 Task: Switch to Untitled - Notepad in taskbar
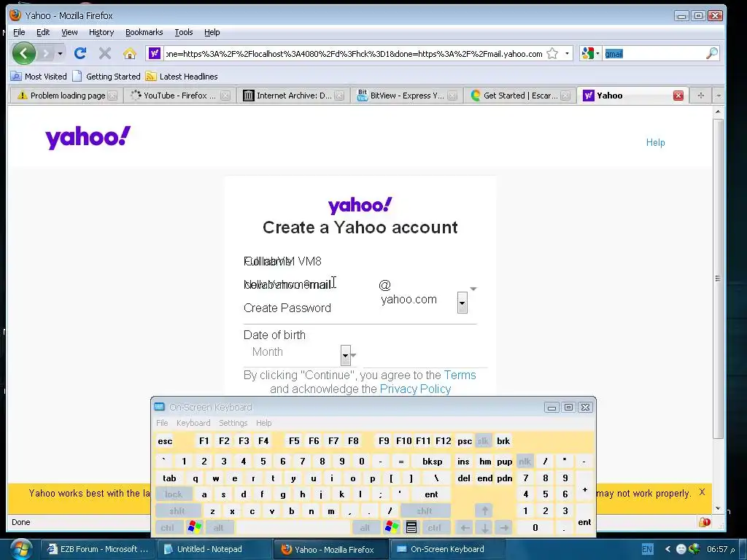tap(214, 549)
